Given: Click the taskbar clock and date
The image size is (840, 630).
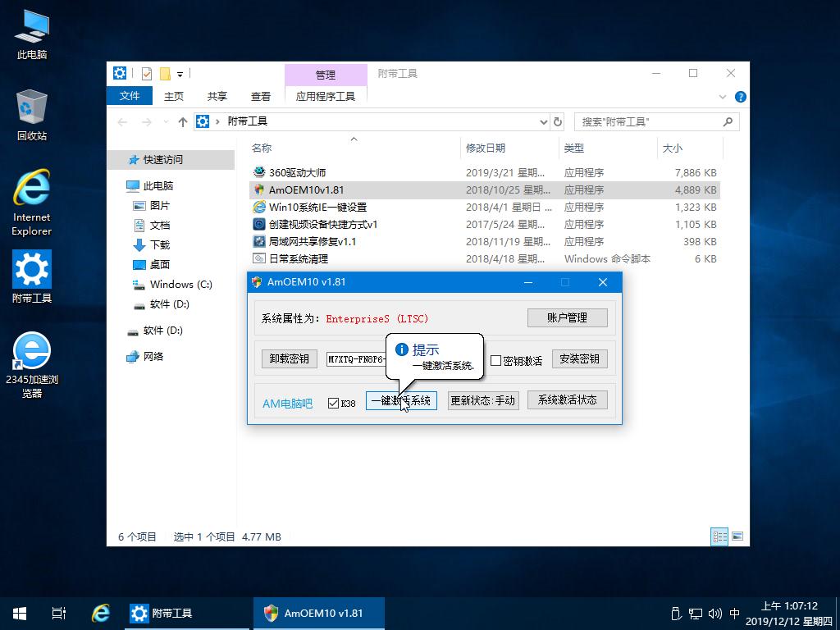Looking at the screenshot, I should (x=789, y=614).
